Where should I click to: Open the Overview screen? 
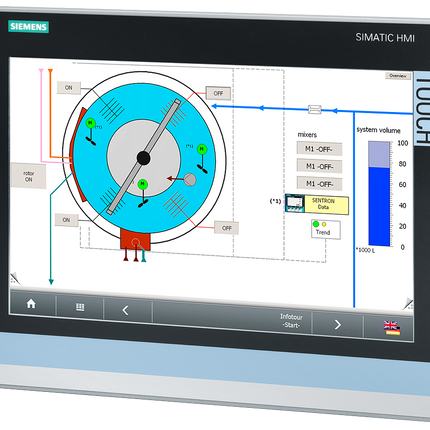(x=398, y=76)
